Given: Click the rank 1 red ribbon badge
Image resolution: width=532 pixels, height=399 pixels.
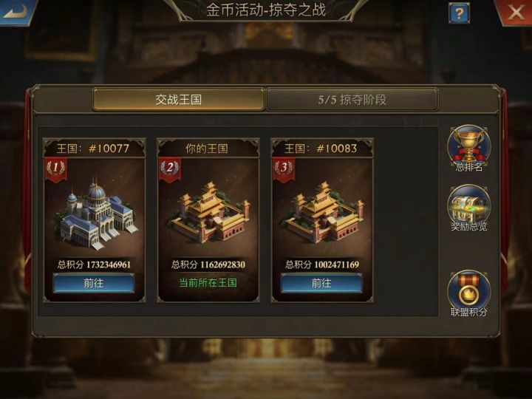Looking at the screenshot, I should 56,168.
